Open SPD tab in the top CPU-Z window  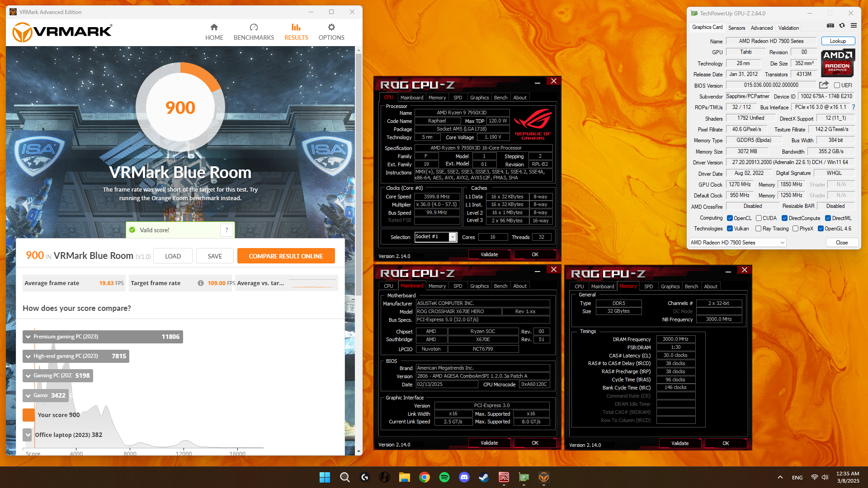pyautogui.click(x=458, y=98)
